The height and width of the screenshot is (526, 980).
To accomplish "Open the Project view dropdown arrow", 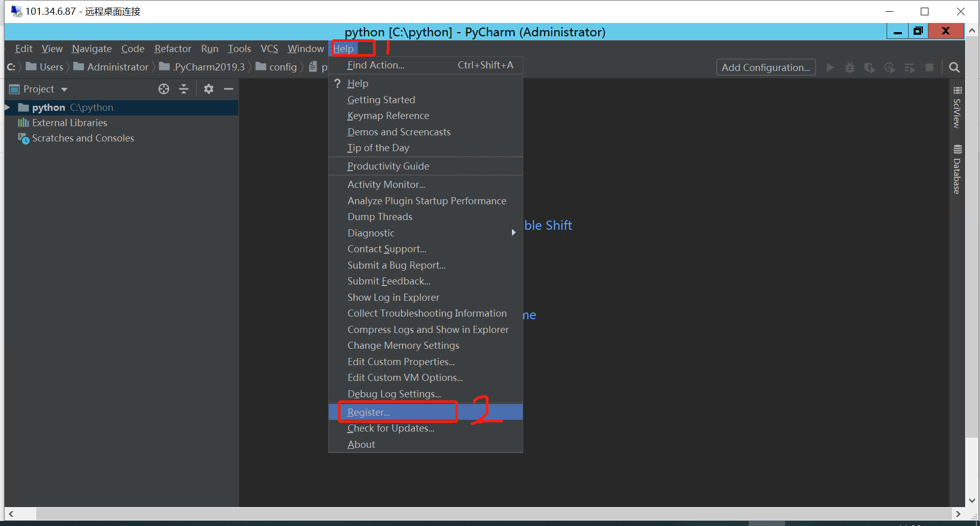I will coord(64,89).
